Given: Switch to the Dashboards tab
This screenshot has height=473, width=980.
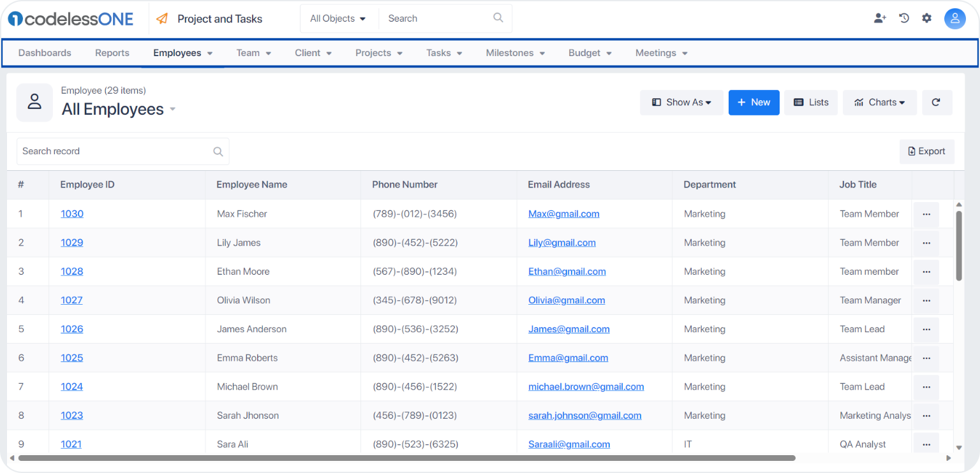Looking at the screenshot, I should [45, 53].
